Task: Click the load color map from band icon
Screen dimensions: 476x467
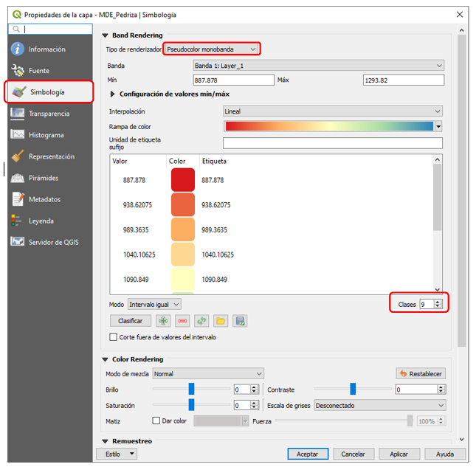Action: 201,321
